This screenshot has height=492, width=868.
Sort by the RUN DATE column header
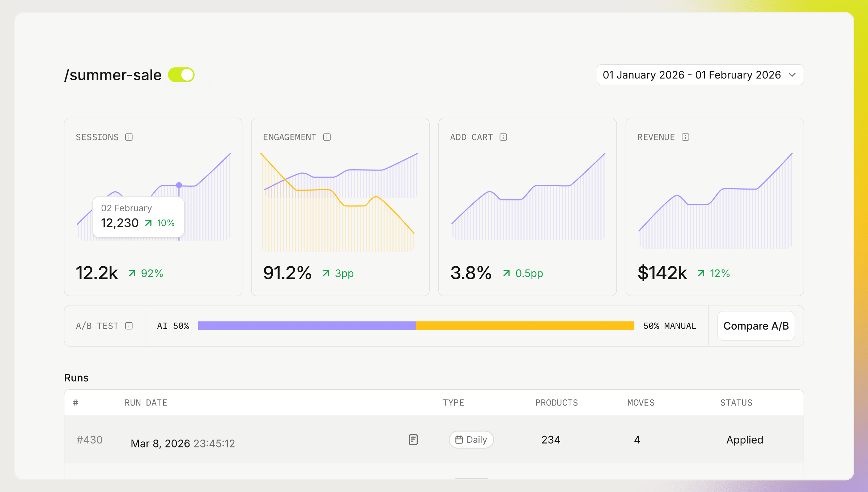[x=146, y=403]
